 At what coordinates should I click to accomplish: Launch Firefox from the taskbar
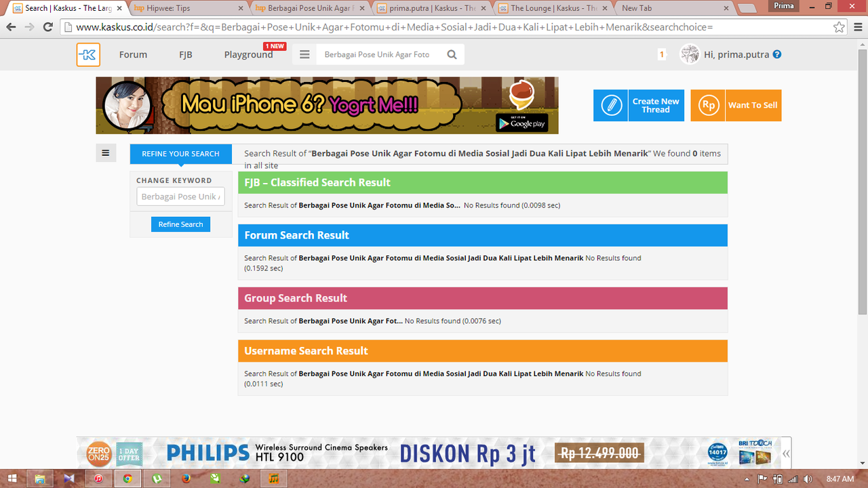point(186,479)
